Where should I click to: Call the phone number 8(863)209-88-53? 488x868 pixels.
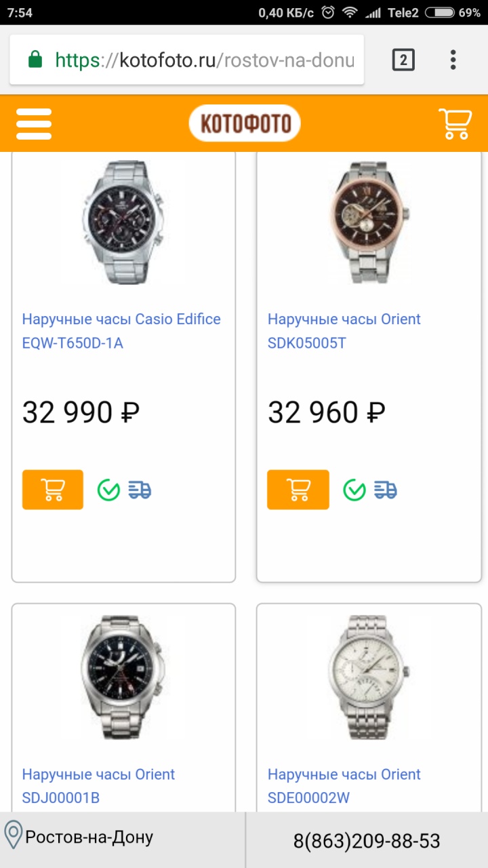click(x=367, y=842)
